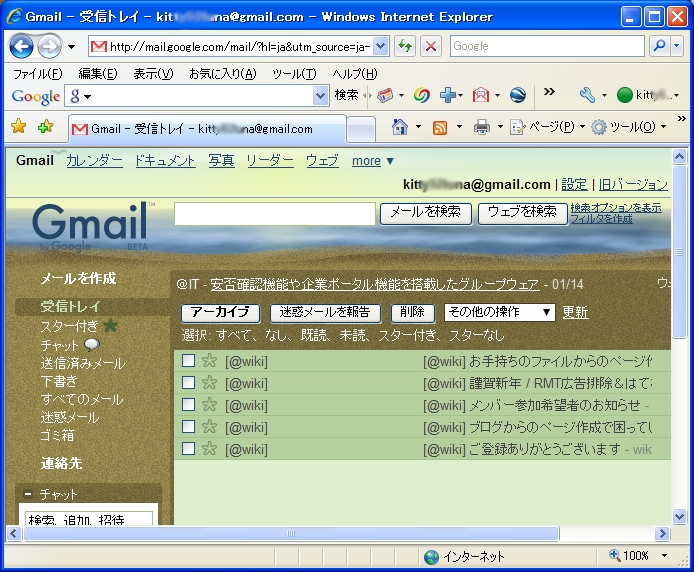Click the chat 検索、追加、招待 input box
Image resolution: width=694 pixels, height=572 pixels.
[89, 518]
